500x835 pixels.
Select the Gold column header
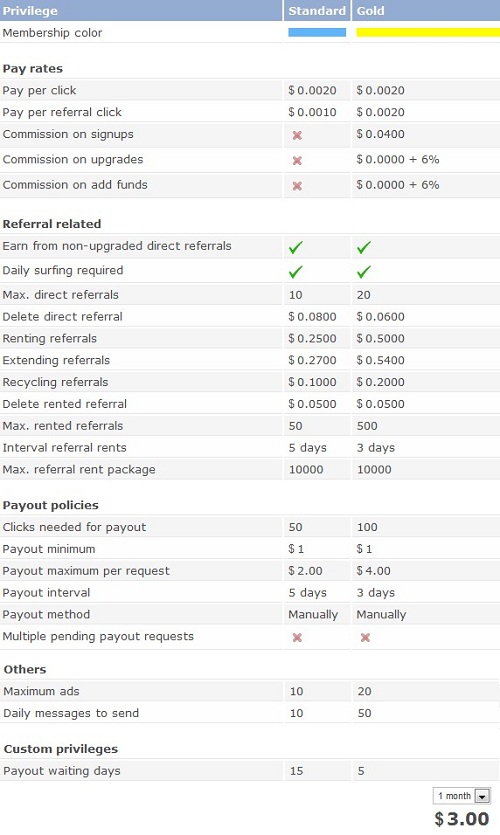pyautogui.click(x=370, y=11)
